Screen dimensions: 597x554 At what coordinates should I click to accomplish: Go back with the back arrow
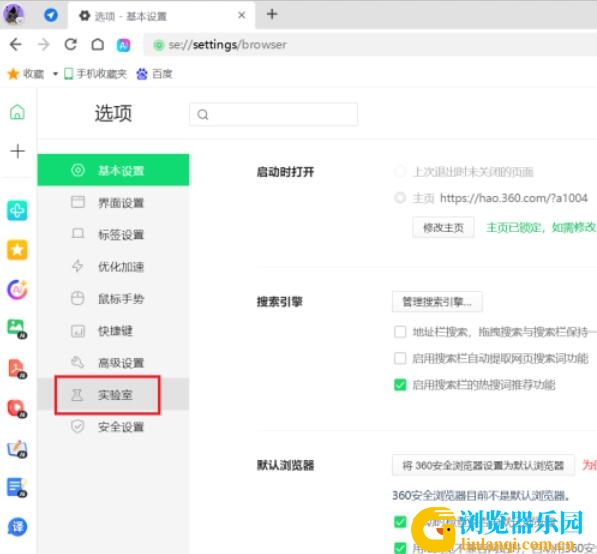coord(16,45)
